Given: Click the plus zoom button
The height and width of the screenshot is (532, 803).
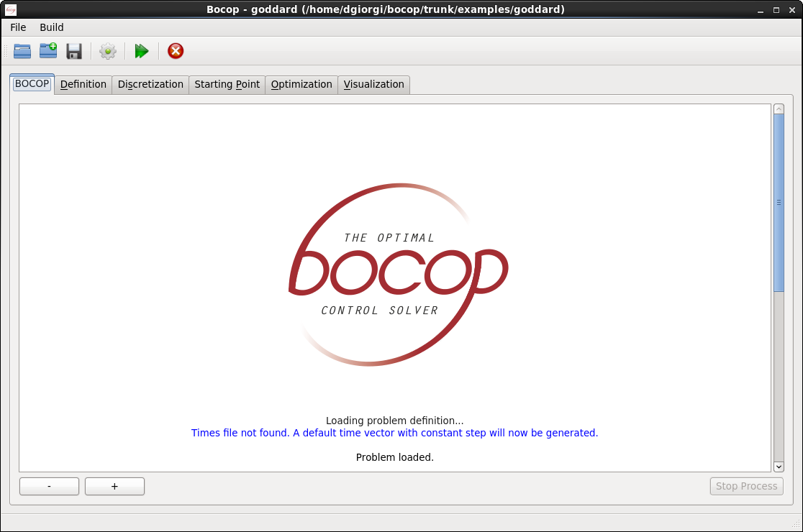Looking at the screenshot, I should pyautogui.click(x=114, y=487).
